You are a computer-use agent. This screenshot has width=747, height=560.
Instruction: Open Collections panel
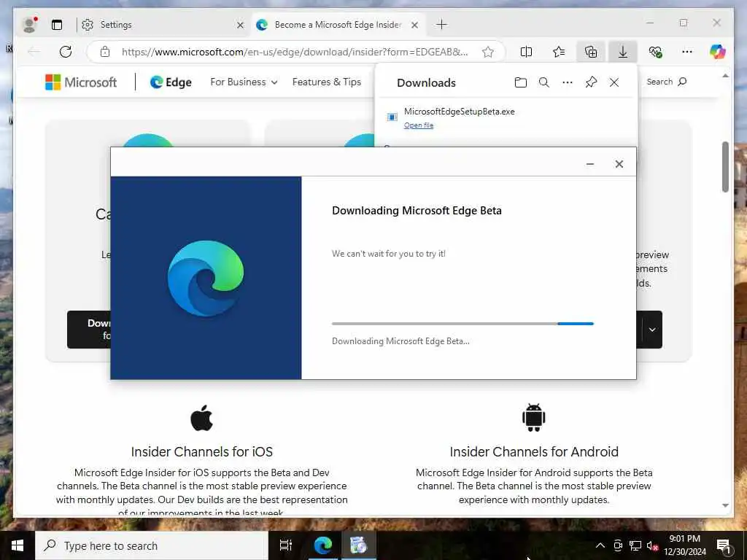pos(591,52)
